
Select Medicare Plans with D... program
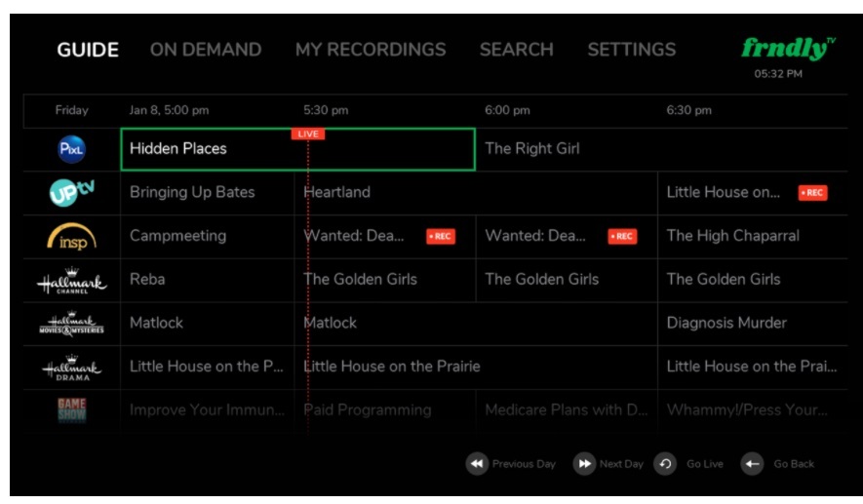pyautogui.click(x=567, y=410)
